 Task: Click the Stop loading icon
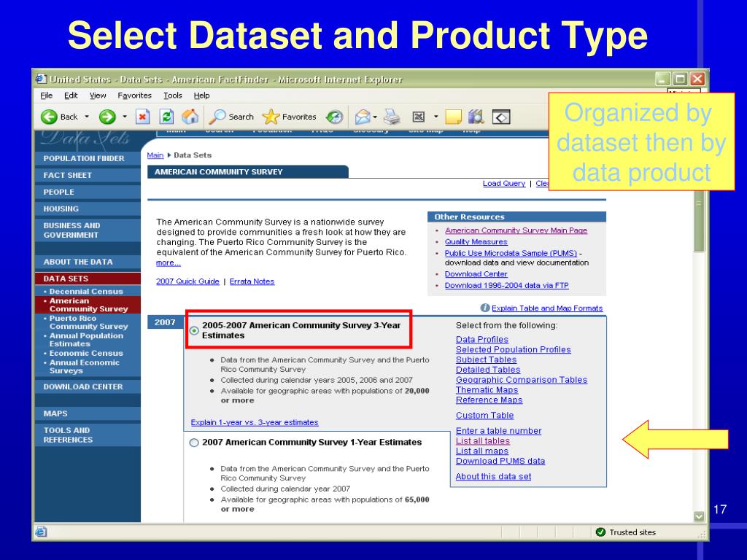(x=142, y=117)
